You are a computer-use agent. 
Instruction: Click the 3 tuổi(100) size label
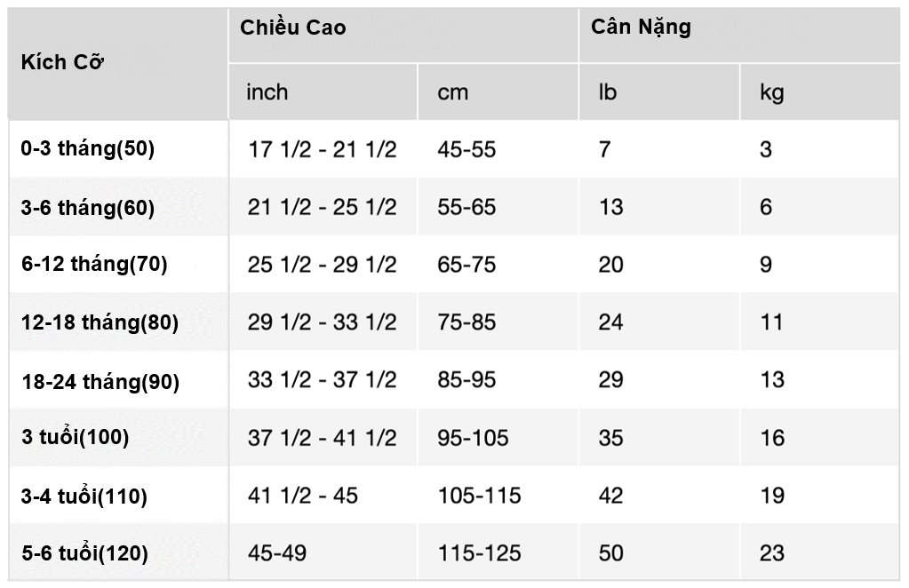pyautogui.click(x=76, y=438)
